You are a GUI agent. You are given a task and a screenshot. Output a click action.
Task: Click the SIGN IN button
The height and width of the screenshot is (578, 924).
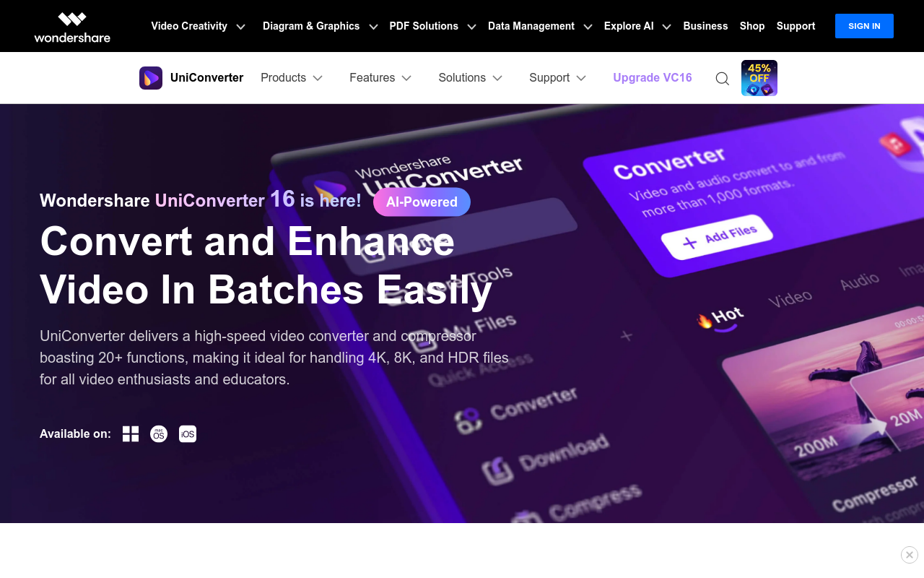coord(864,26)
